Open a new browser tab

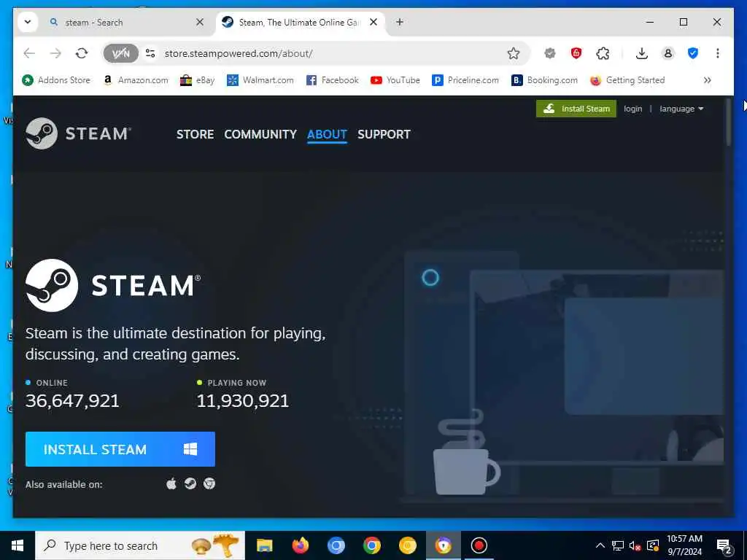click(x=400, y=22)
